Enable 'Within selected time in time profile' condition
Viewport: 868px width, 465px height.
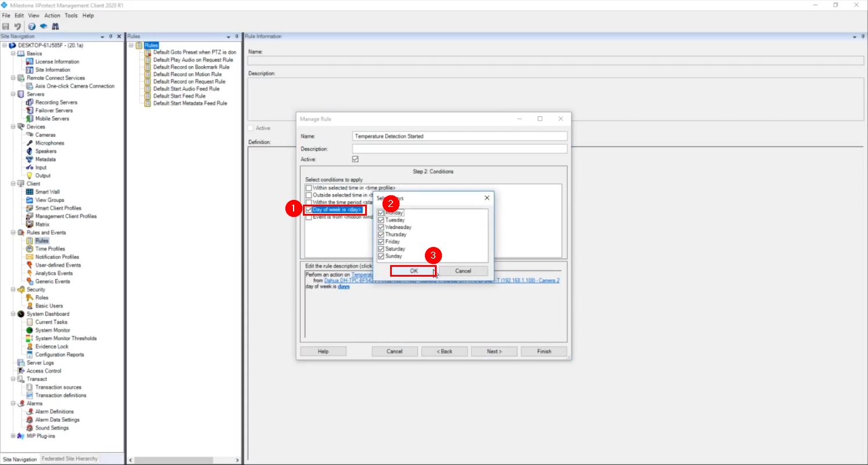[x=309, y=188]
